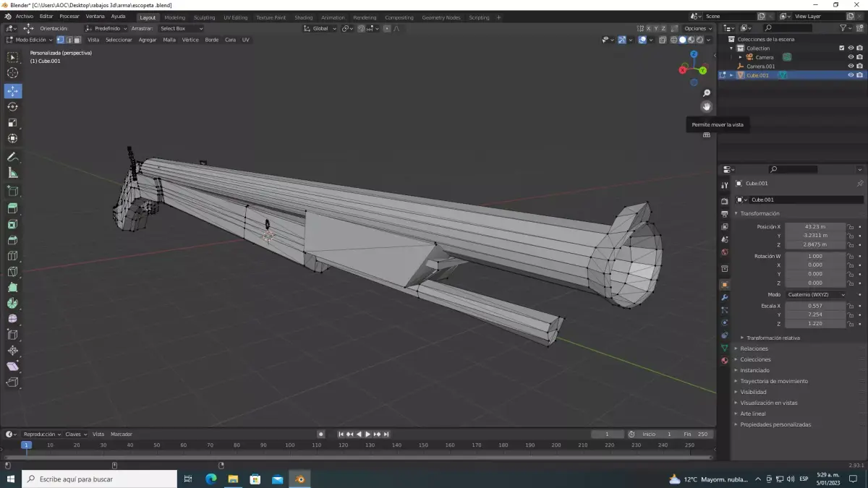Click the Fin frame field showing 250
Viewport: 868px width, 488px height.
point(697,434)
